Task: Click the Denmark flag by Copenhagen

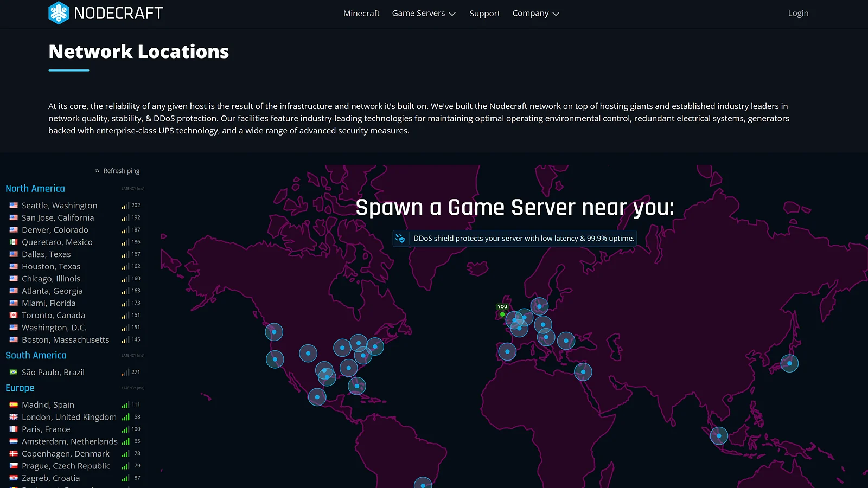Action: point(14,453)
